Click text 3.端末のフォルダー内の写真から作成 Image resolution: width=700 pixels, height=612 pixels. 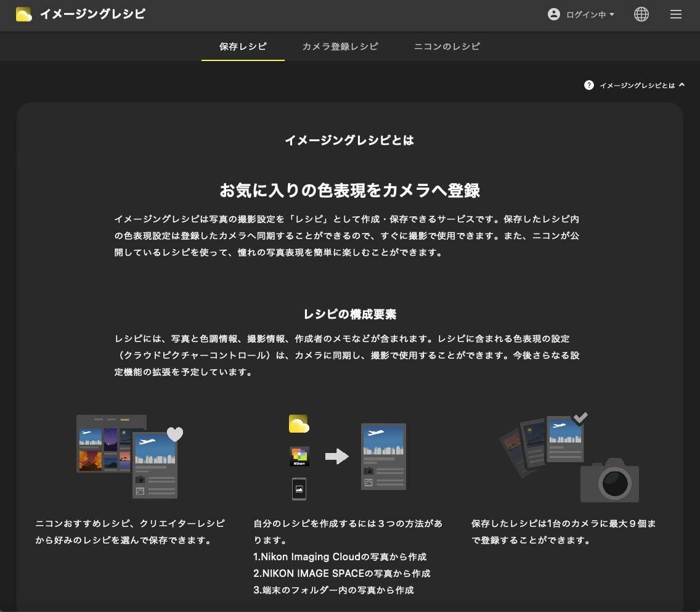333,590
